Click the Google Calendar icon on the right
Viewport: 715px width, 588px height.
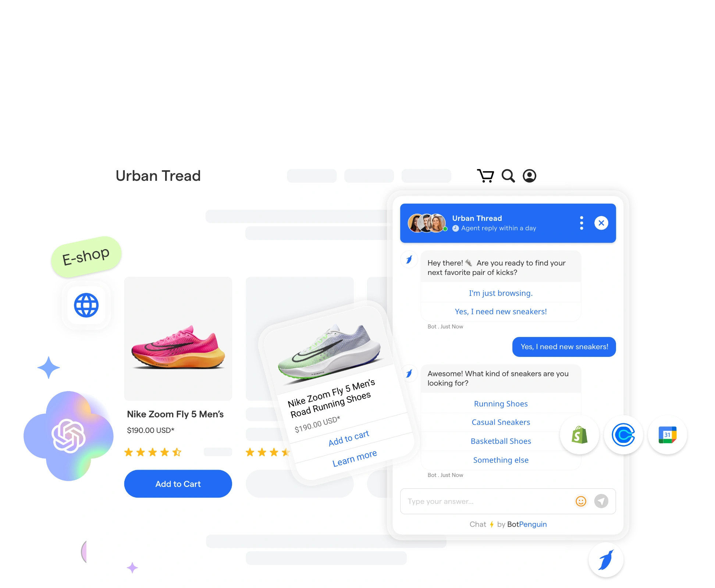pos(667,434)
